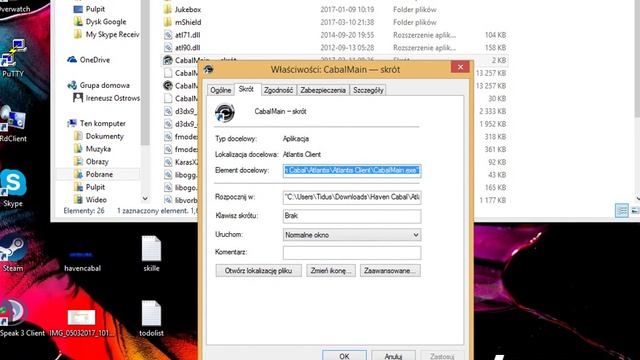This screenshot has height=360, width=640.
Task: Select Pobrane folder in sidebar
Action: pyautogui.click(x=93, y=174)
